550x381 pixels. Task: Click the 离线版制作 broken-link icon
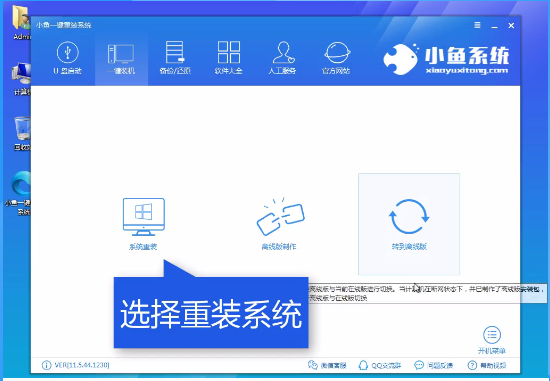tap(280, 216)
